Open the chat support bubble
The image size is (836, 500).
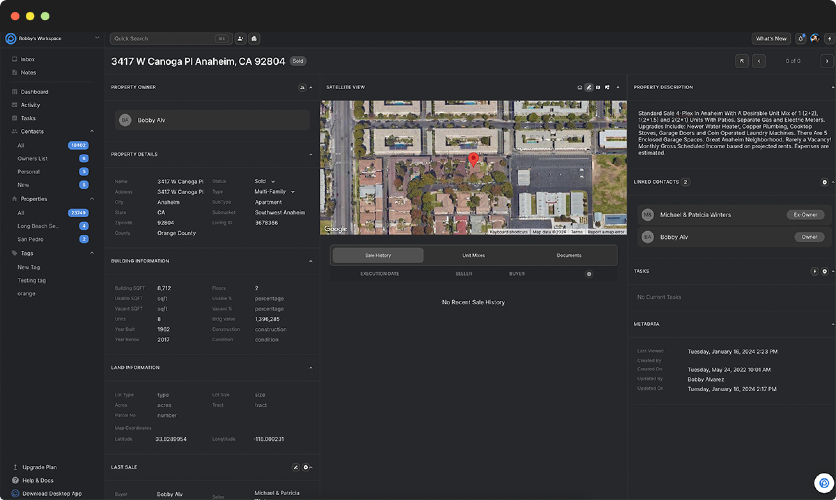point(823,483)
